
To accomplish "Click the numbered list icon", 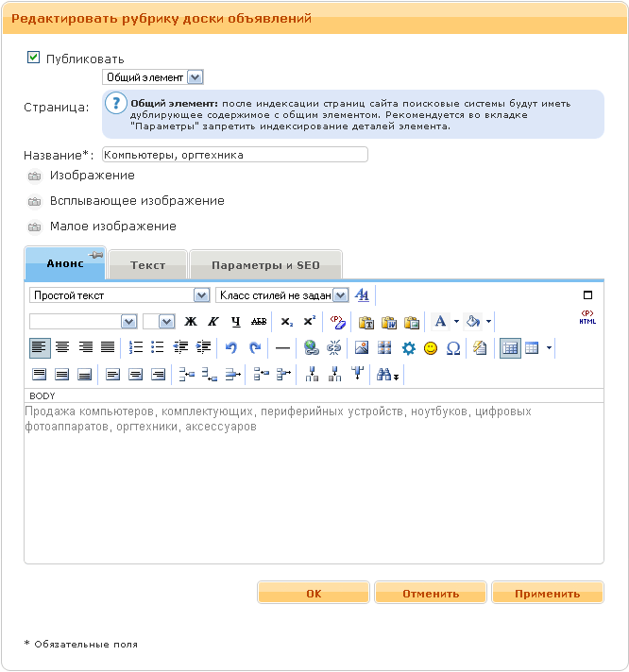I will pos(135,348).
